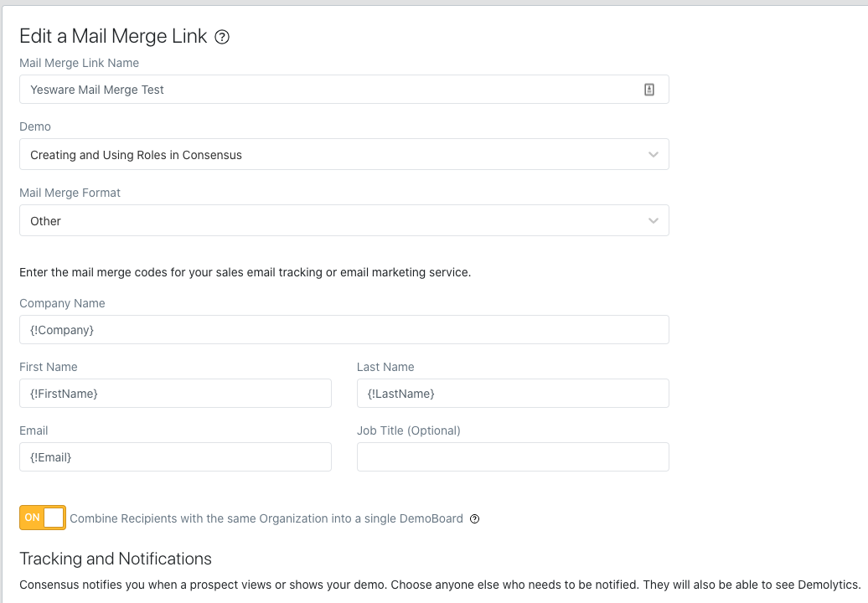Viewport: 868px width, 603px height.
Task: Click the 'Creating and Using Roles in Consensus' selection
Action: 137,154
